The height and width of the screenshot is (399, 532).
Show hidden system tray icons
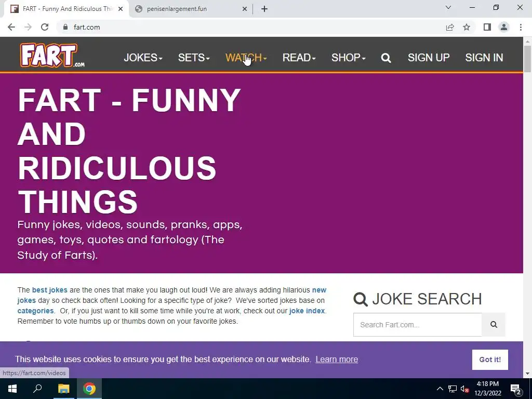[440, 389]
